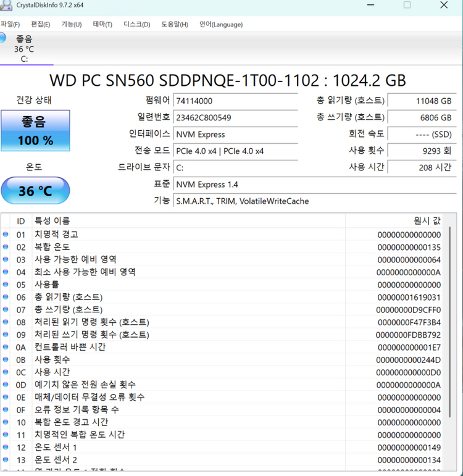Click status dot for row 03 사용 가능한 예비 영역
Image resolution: width=463 pixels, height=476 pixels.
(6, 259)
